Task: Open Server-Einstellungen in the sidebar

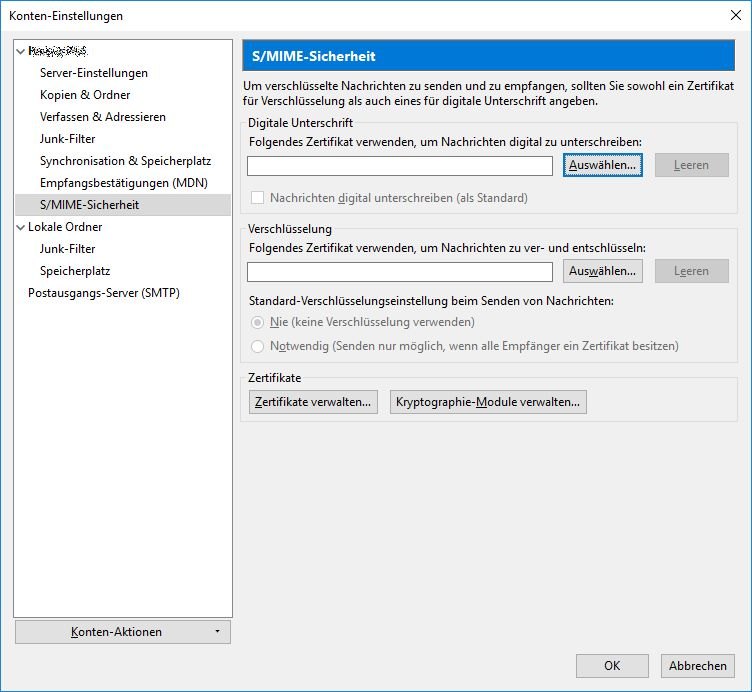Action: (x=94, y=73)
